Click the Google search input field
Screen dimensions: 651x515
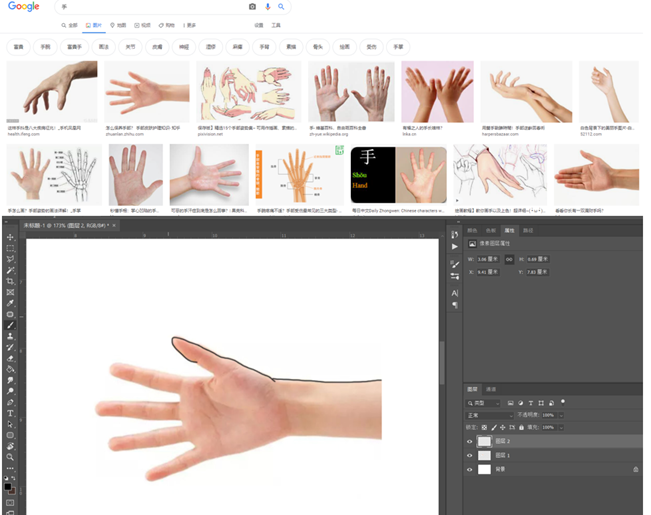(154, 7)
